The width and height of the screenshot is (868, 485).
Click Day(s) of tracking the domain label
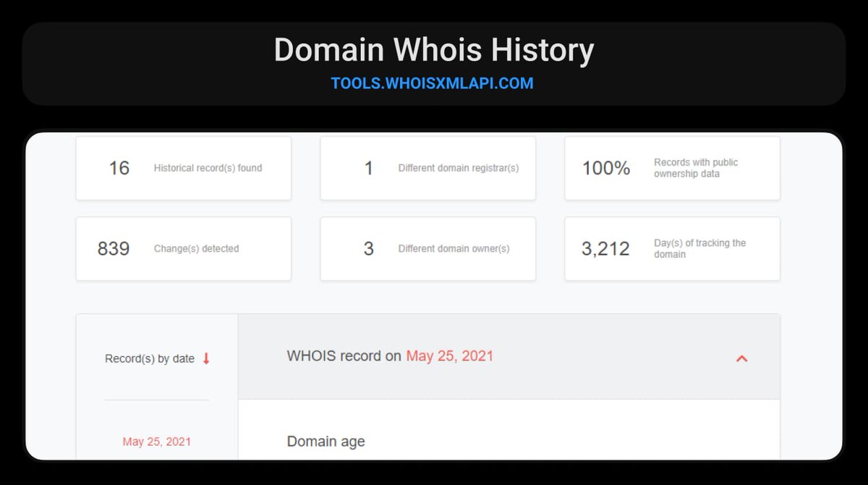pos(699,248)
